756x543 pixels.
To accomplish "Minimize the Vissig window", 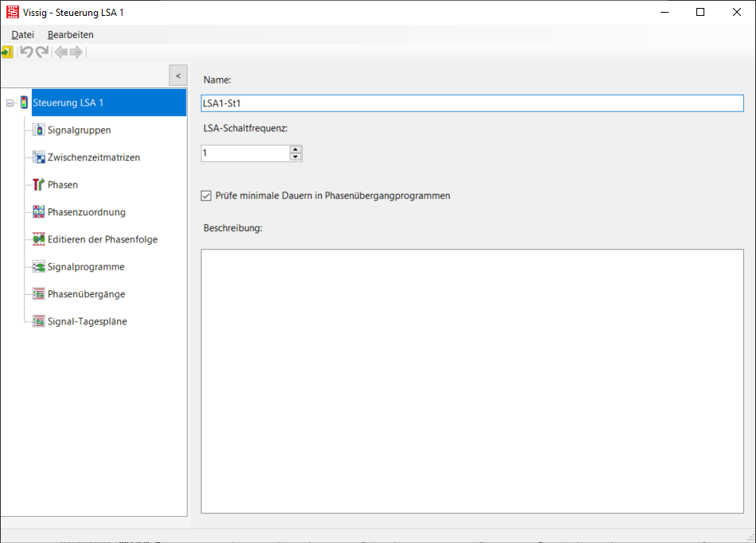I will point(665,12).
